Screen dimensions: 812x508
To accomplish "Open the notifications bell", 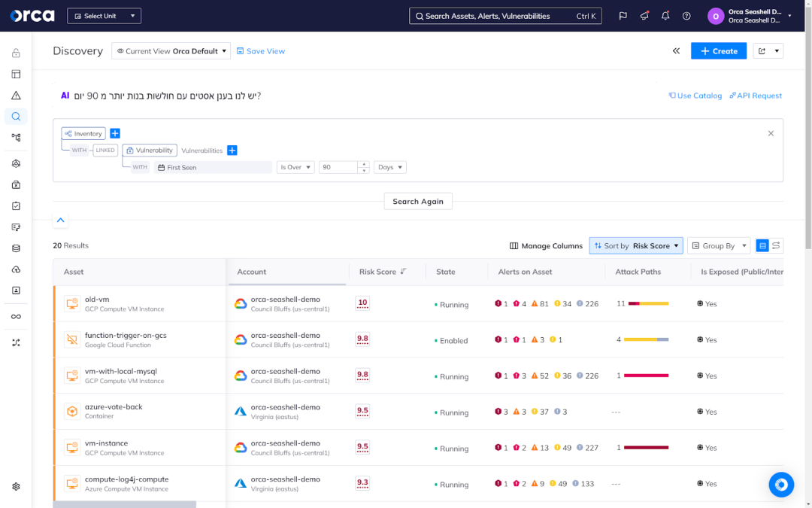I will (x=665, y=16).
